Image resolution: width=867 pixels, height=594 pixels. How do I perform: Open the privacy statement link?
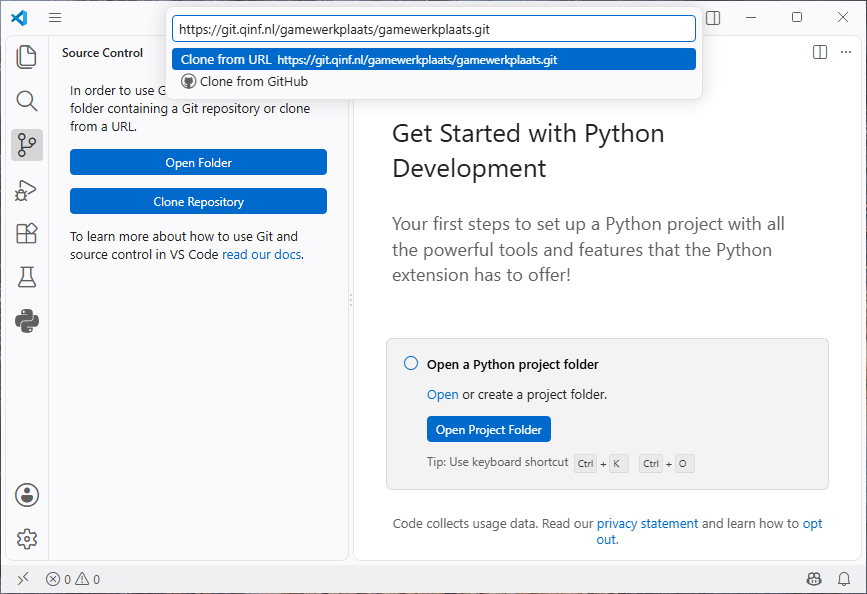pyautogui.click(x=647, y=523)
